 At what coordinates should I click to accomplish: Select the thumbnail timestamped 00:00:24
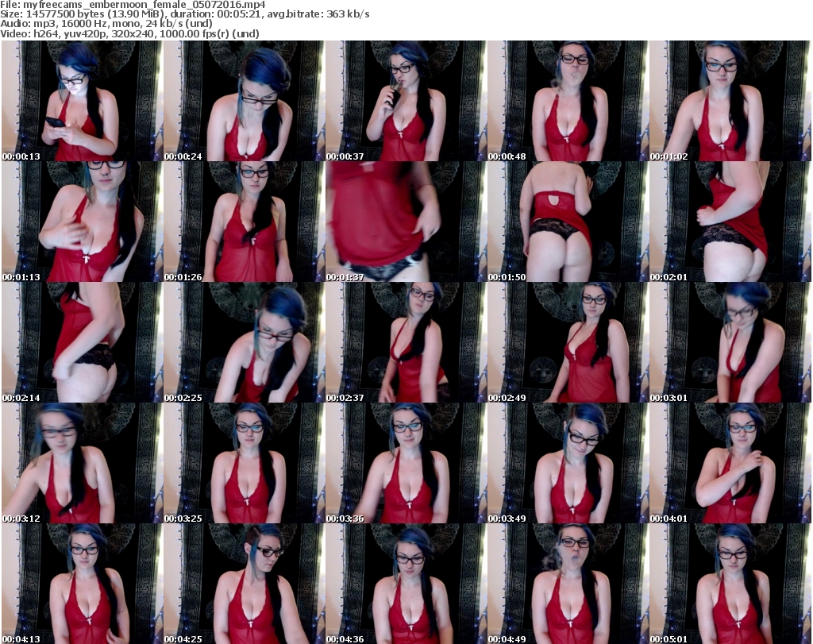[x=244, y=101]
